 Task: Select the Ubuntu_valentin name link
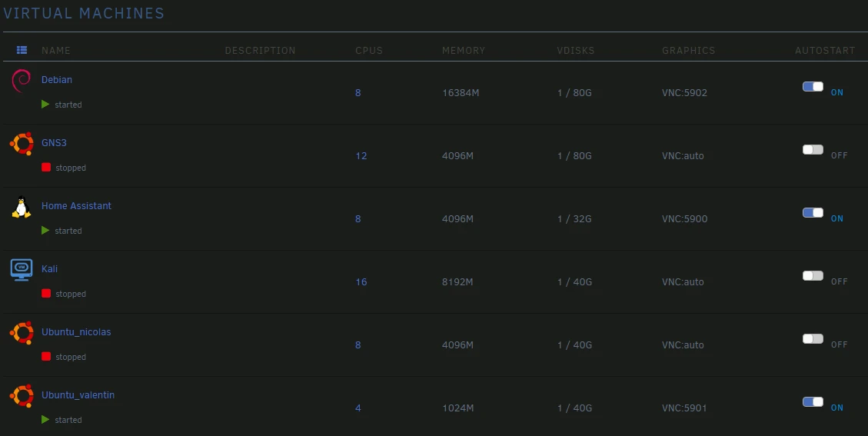point(78,395)
